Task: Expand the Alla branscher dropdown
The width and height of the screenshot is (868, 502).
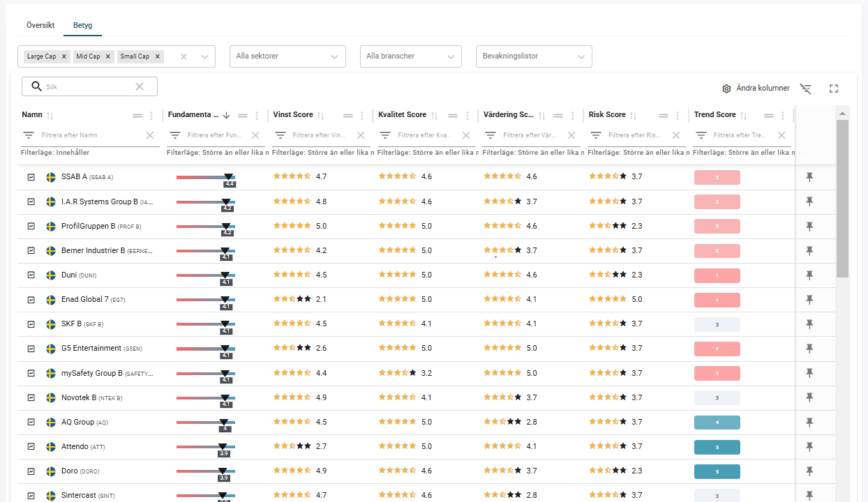Action: point(410,56)
